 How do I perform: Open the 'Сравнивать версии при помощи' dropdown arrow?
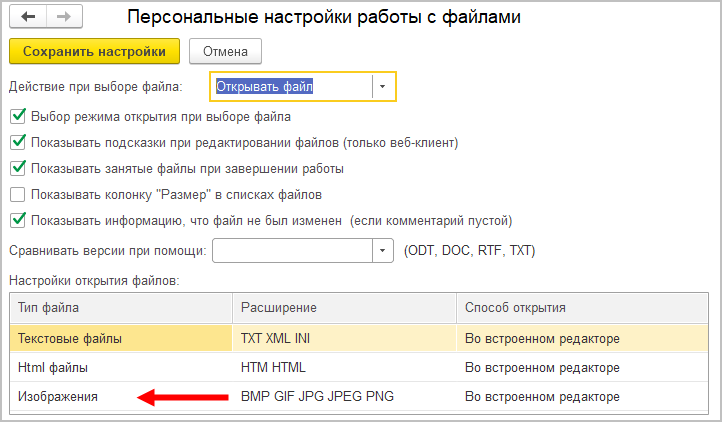(x=383, y=250)
